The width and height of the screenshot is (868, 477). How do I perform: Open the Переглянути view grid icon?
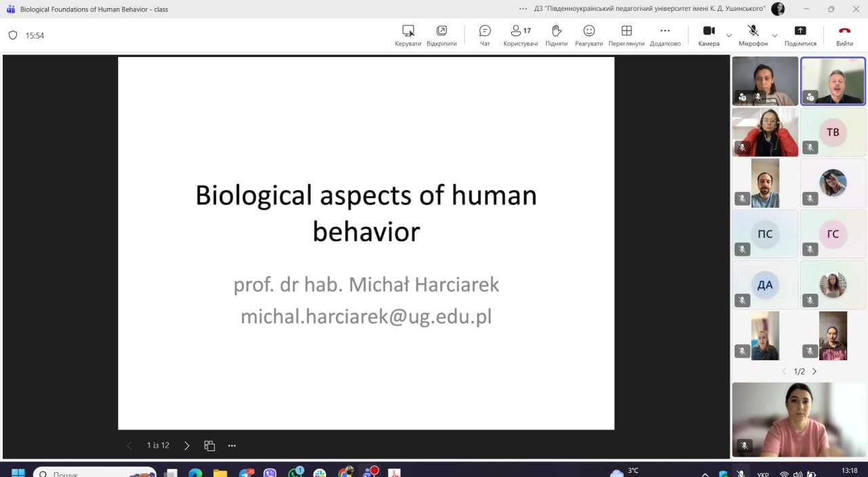pyautogui.click(x=626, y=31)
